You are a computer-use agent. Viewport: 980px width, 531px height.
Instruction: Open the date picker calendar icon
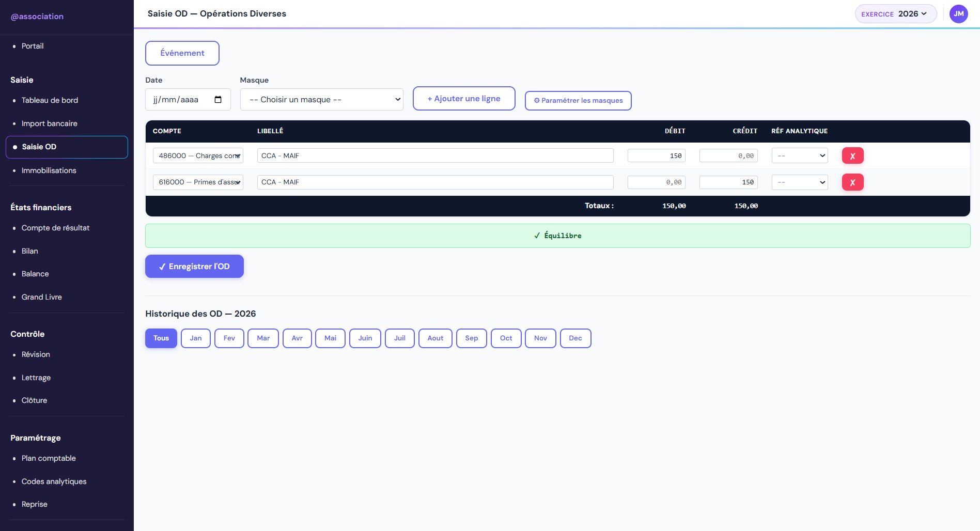pyautogui.click(x=218, y=100)
